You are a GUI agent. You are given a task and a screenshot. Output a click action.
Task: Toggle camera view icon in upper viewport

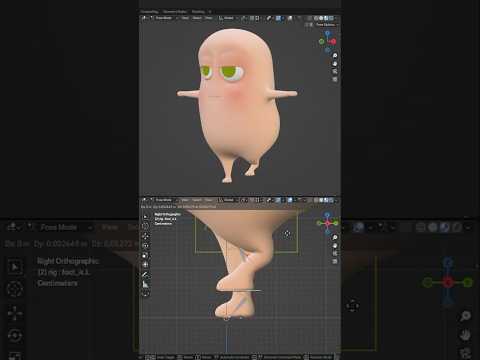tap(335, 71)
